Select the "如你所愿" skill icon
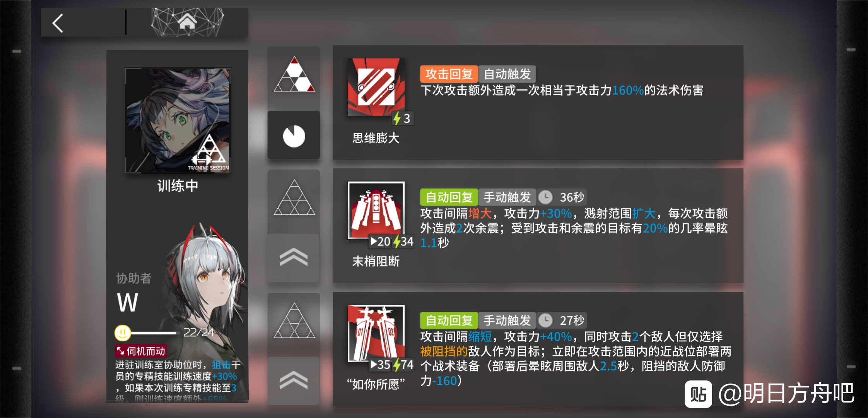The width and height of the screenshot is (868, 418). (x=376, y=334)
